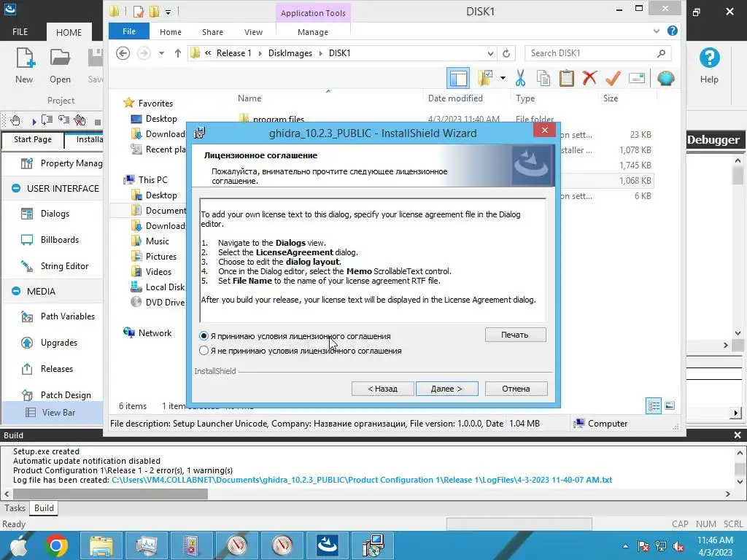This screenshot has width=747, height=560.
Task: Open File Explorer from taskbar
Action: point(101,545)
